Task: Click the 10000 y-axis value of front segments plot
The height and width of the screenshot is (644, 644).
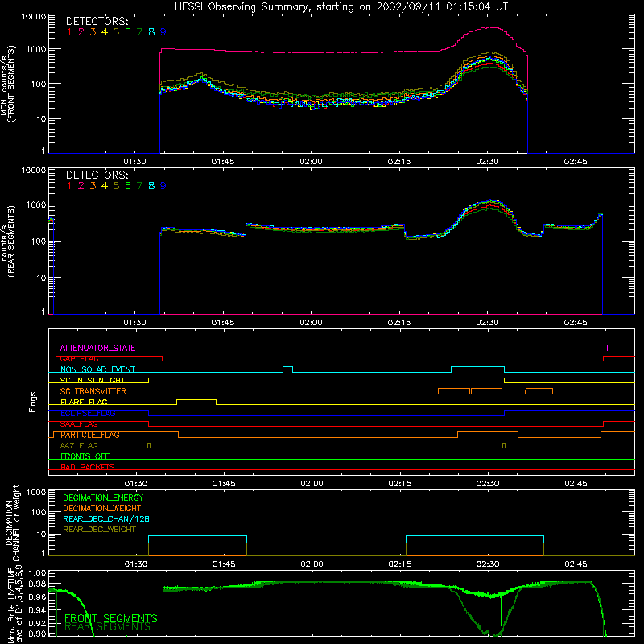Action: 34,16
